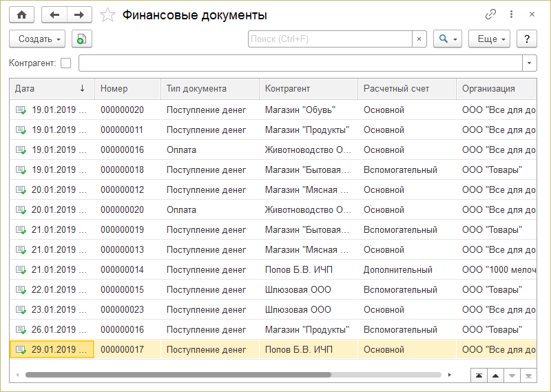
Task: Click document icon of row 000000011
Action: pos(21,130)
